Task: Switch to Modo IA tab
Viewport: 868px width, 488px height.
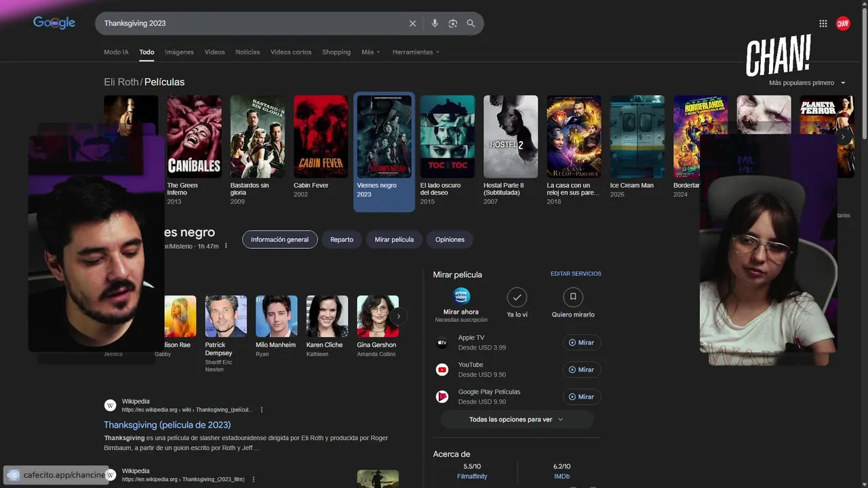Action: click(x=116, y=52)
